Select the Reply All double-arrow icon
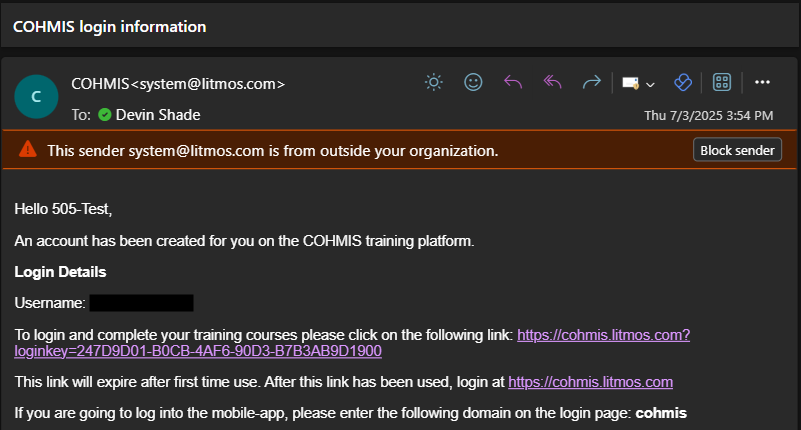 552,82
